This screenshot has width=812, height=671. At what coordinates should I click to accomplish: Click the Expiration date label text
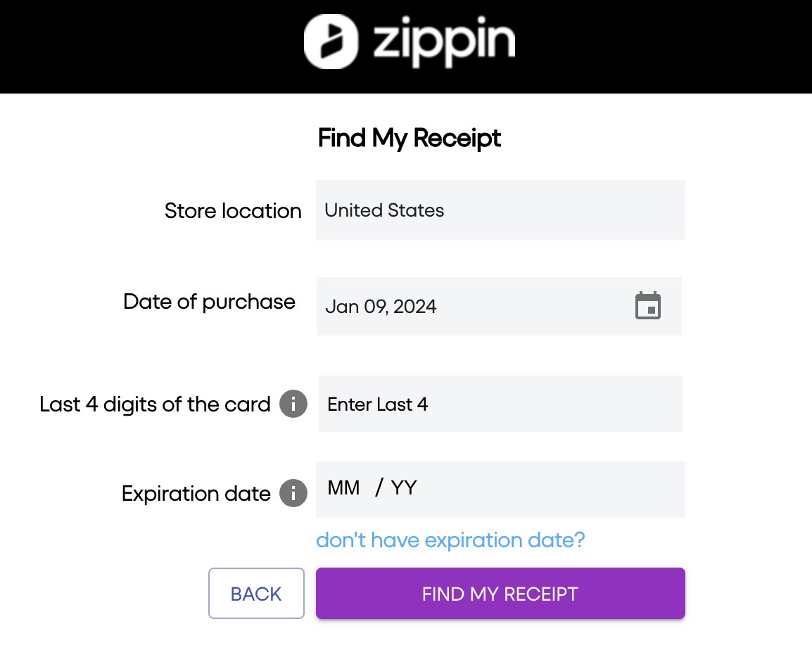point(196,493)
